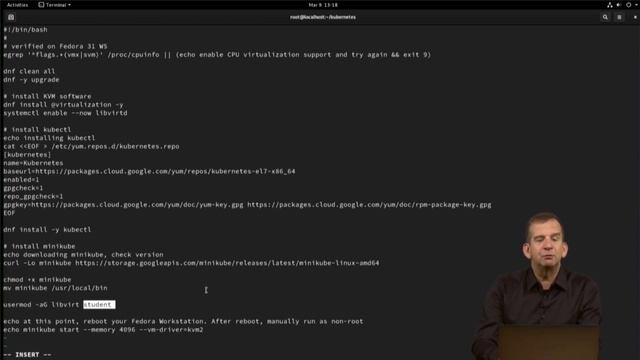Viewport: 640px width, 360px height.
Task: Expand the system menu arrow
Action: 636,5
